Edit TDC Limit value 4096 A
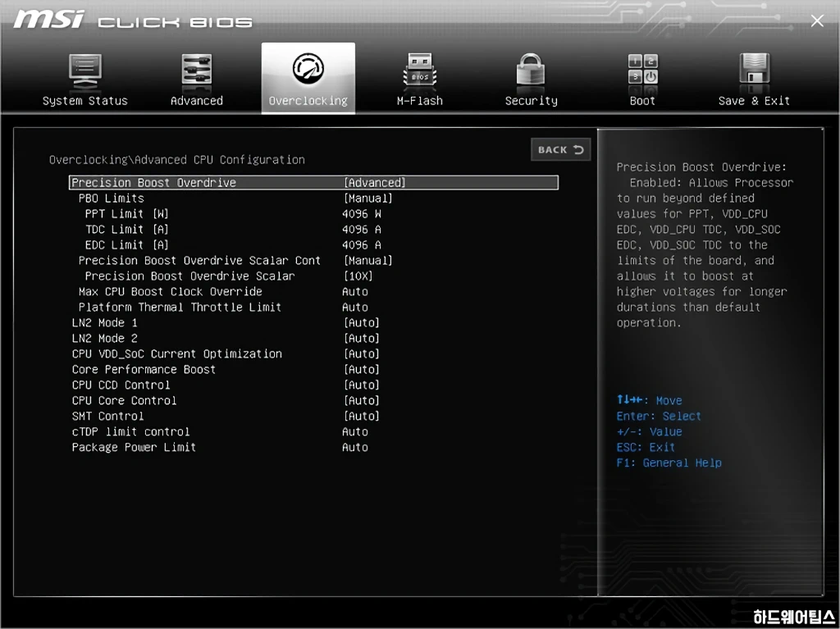 362,230
